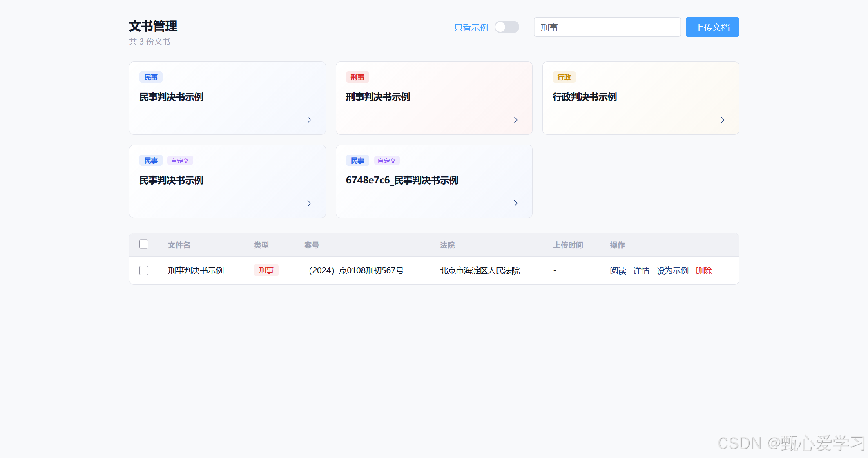The height and width of the screenshot is (458, 868).
Task: Click 设为示例 in the operations column
Action: (x=672, y=270)
